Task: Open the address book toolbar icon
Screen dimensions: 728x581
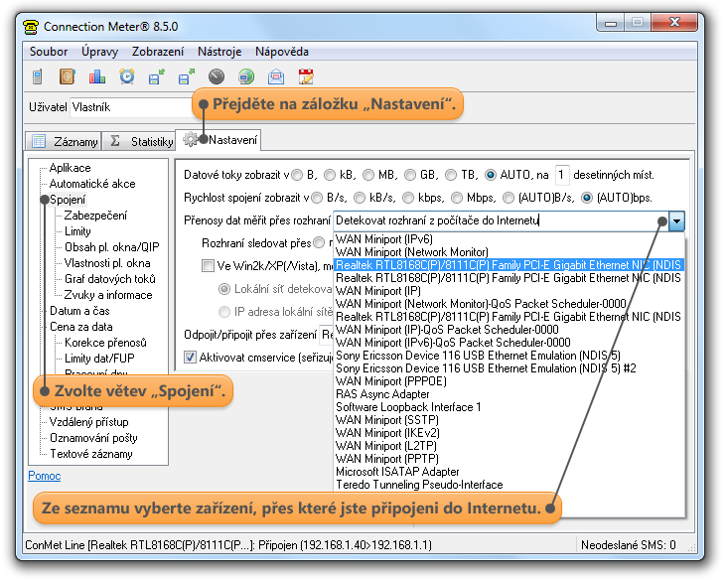Action: pyautogui.click(x=68, y=76)
